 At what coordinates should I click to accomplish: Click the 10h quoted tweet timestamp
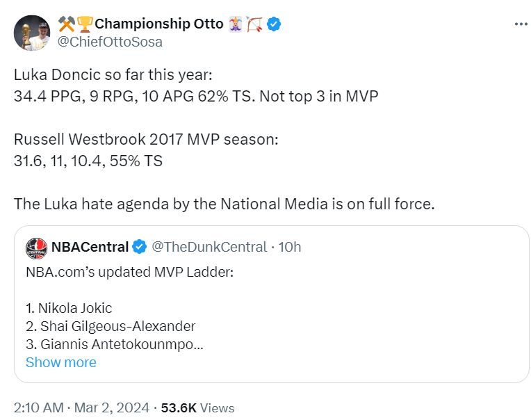pos(290,247)
